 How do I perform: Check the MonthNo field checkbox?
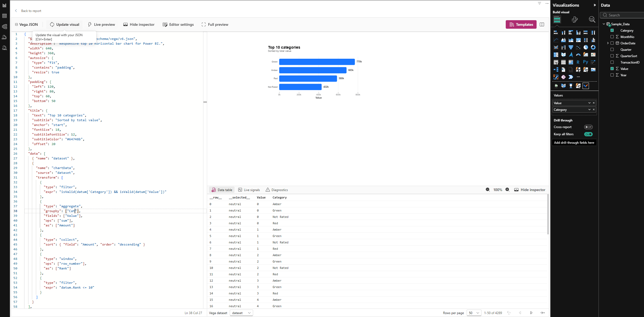[612, 37]
